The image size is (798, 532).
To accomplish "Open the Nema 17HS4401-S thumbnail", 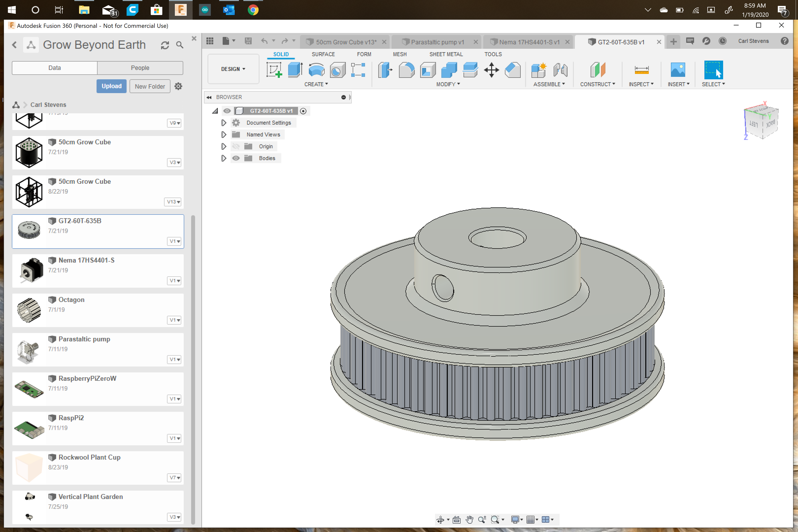I will pos(29,270).
